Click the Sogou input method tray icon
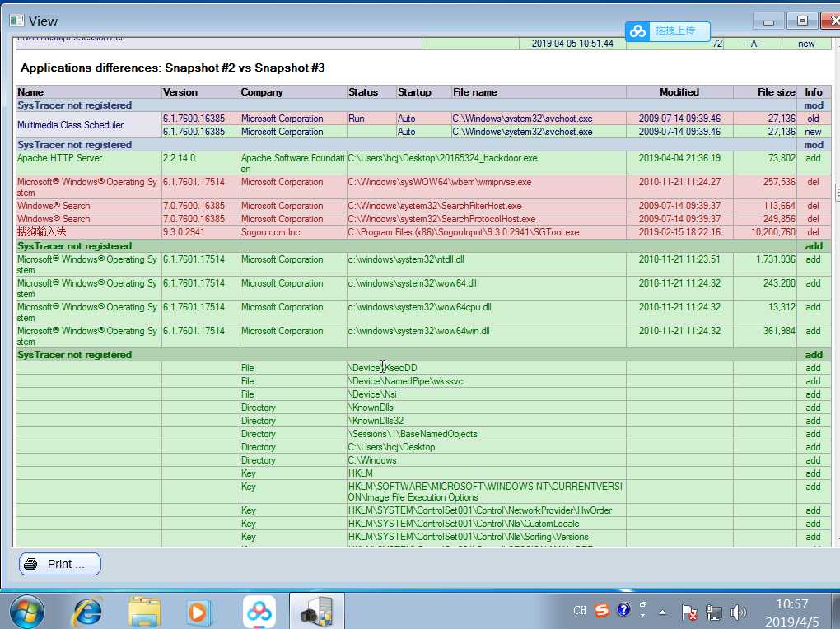This screenshot has width=840, height=629. (x=602, y=610)
